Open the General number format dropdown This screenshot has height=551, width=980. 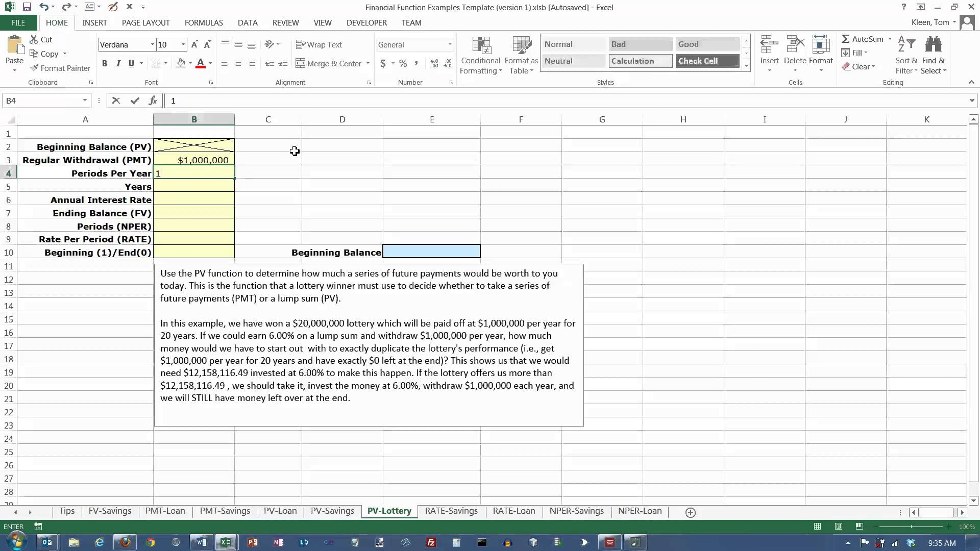pos(450,44)
